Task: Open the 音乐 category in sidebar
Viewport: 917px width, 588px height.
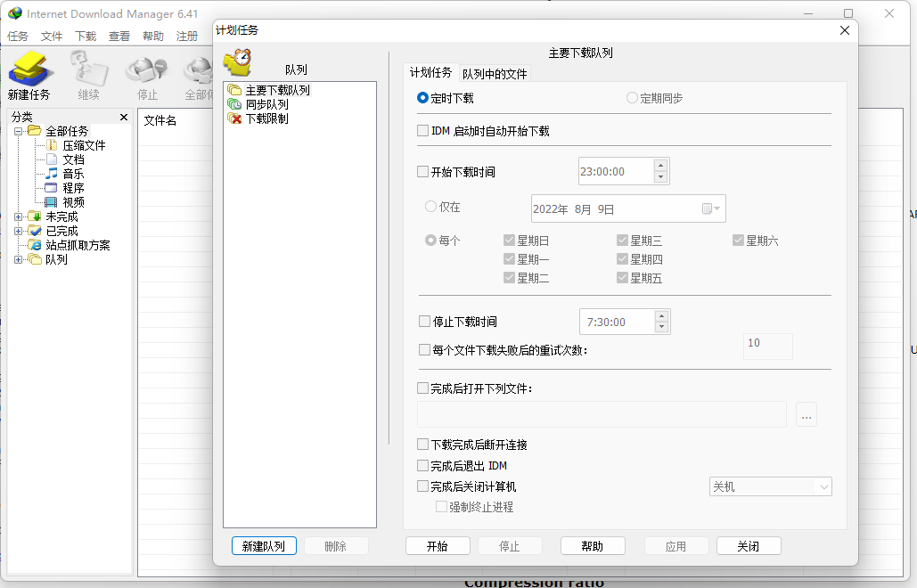Action: 66,173
